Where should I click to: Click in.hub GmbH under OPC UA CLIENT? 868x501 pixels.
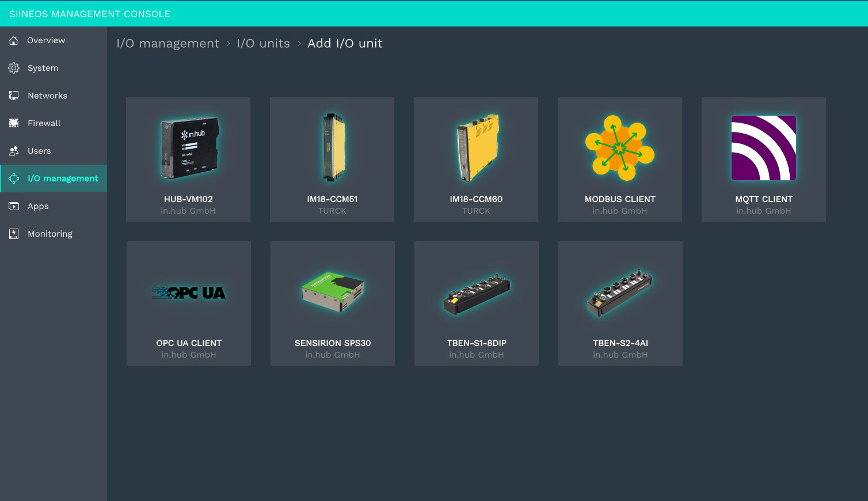coord(189,355)
